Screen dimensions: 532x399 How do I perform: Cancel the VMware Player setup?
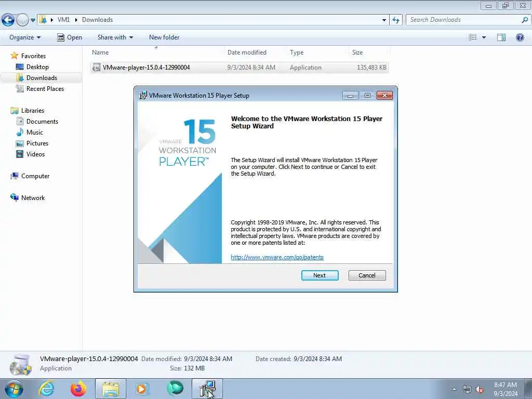point(367,275)
